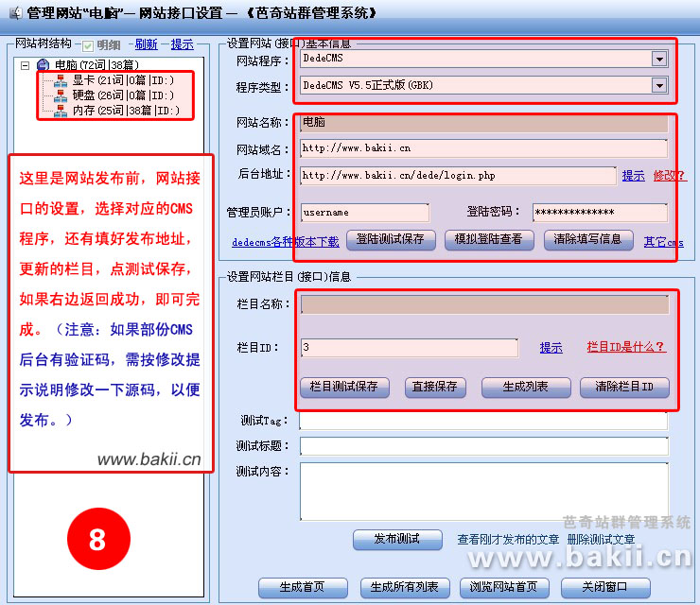Viewport: 700px width, 605px height.
Task: Click the 浏览网站首页 button
Action: 504,588
